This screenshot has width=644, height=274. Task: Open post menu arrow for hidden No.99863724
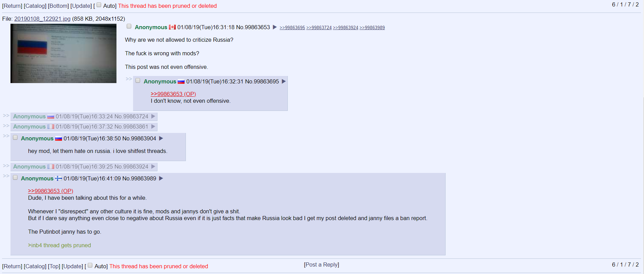pos(153,116)
